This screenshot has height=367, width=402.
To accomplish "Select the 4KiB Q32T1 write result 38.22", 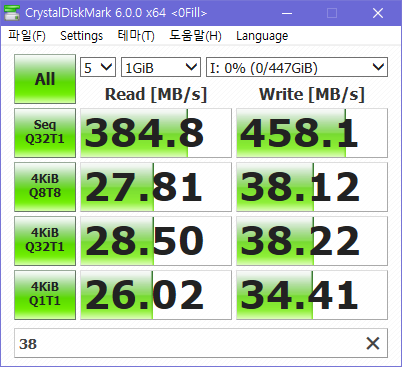I will tap(312, 241).
